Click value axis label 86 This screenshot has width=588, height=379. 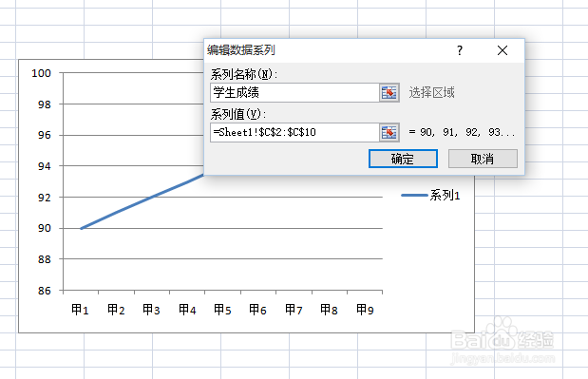[x=45, y=290]
